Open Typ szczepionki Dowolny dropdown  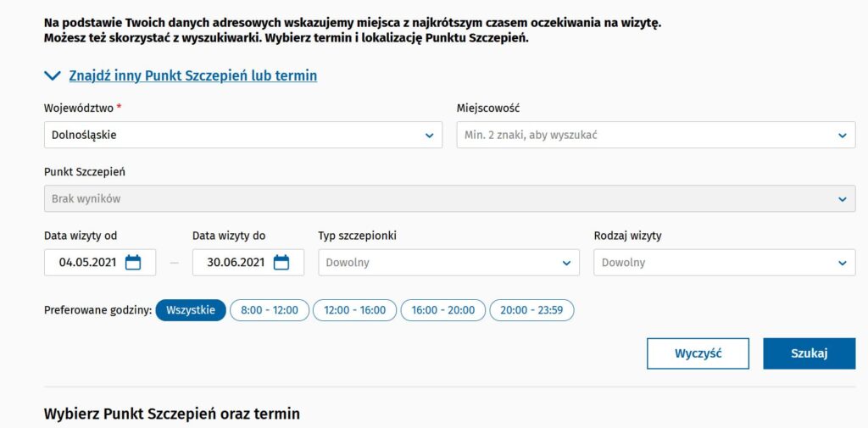click(449, 263)
